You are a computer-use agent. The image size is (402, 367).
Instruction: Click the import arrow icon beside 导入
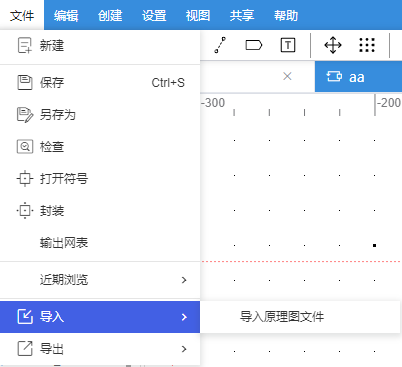click(25, 317)
